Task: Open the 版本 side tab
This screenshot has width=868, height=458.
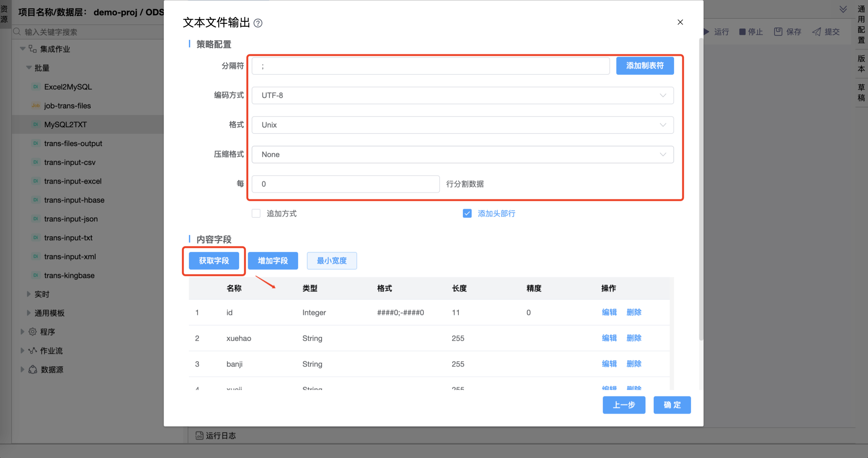Action: click(x=861, y=63)
